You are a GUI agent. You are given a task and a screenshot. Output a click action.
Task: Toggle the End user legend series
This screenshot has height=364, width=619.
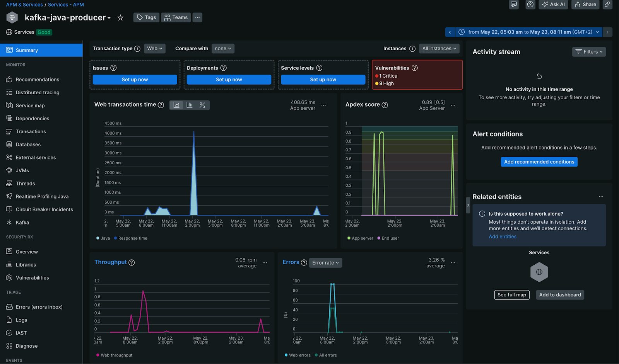tap(388, 238)
